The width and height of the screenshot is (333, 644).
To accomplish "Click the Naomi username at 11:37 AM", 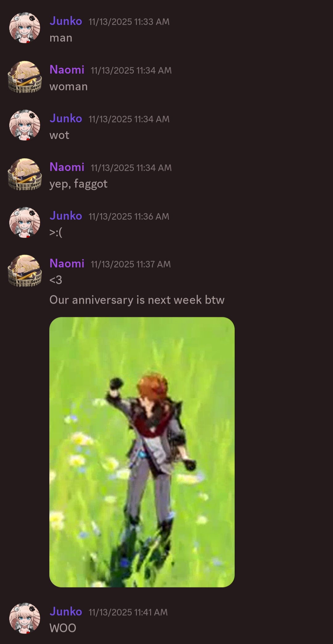I will (67, 263).
